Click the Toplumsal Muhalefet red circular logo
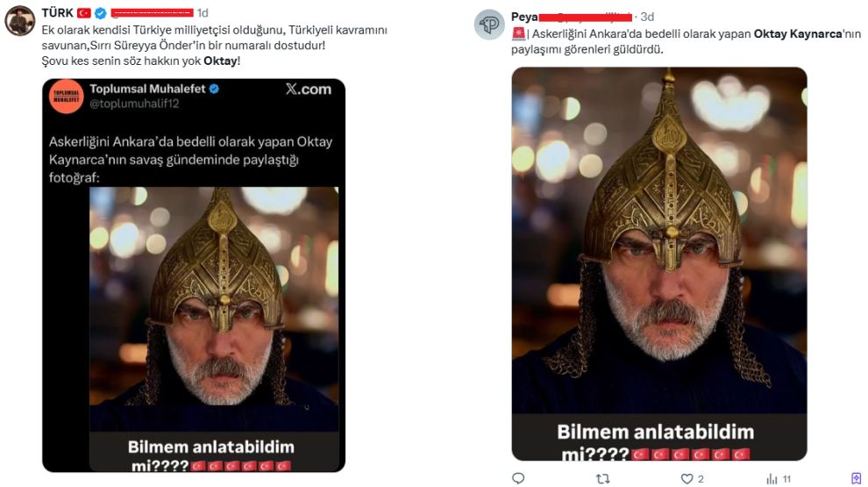Image resolution: width=868 pixels, height=487 pixels. point(67,95)
